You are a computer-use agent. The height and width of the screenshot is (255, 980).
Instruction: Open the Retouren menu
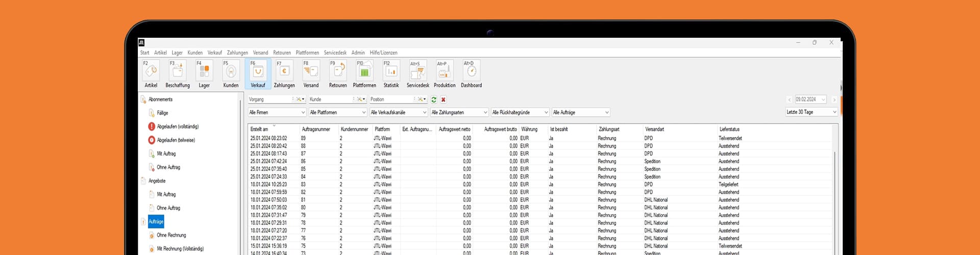coord(282,53)
